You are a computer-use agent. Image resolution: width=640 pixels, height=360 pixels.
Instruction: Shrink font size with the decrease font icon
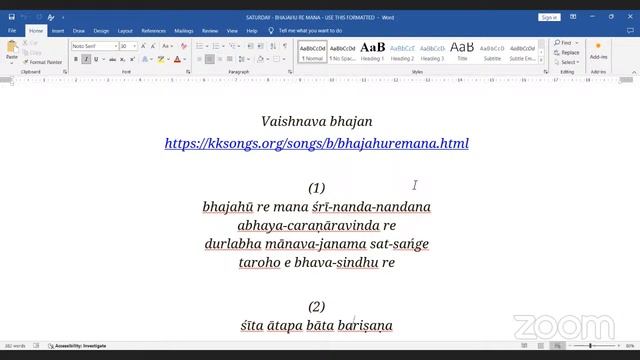click(x=153, y=46)
